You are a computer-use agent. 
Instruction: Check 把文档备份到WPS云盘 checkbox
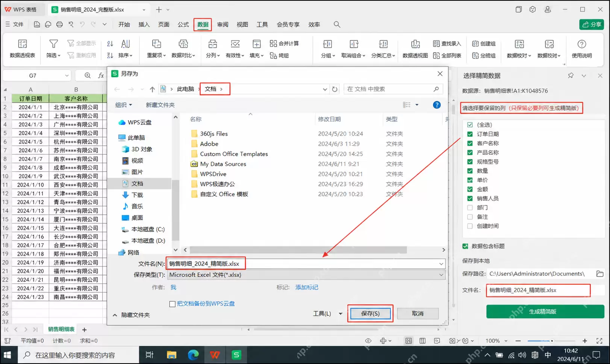[172, 304]
